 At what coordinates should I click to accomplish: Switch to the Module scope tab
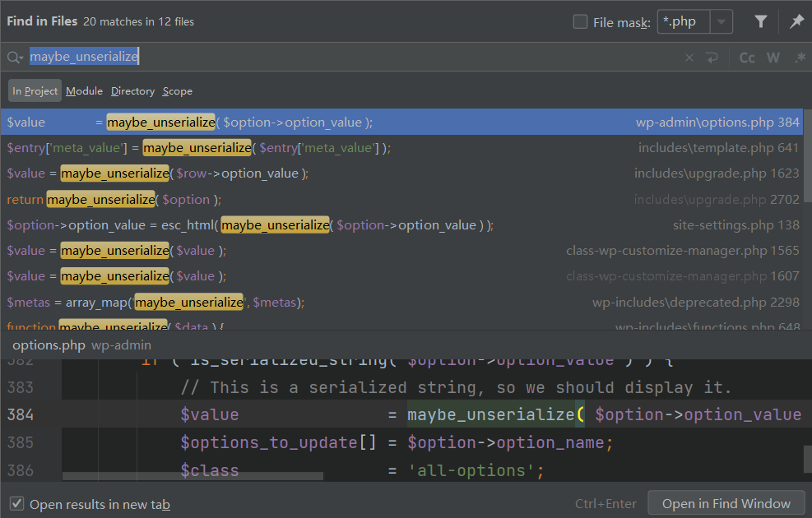pyautogui.click(x=84, y=91)
